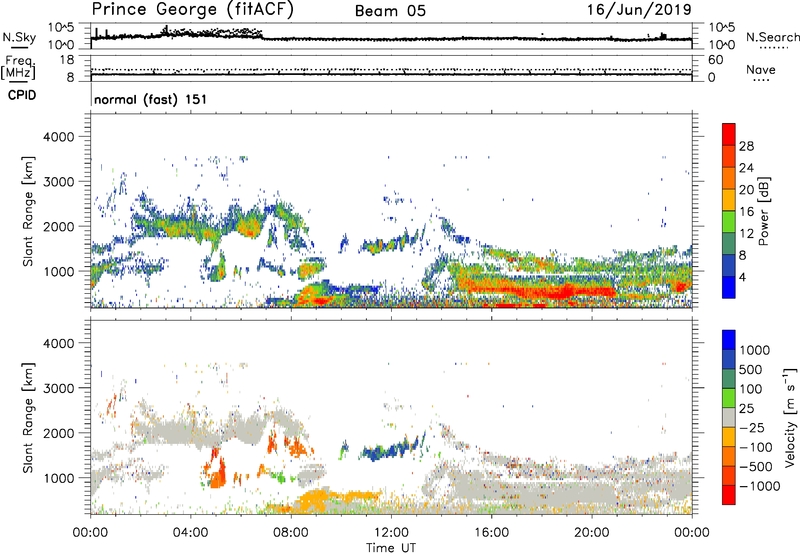The image size is (800, 554).
Task: Click the N.Search legend label
Action: [772, 37]
